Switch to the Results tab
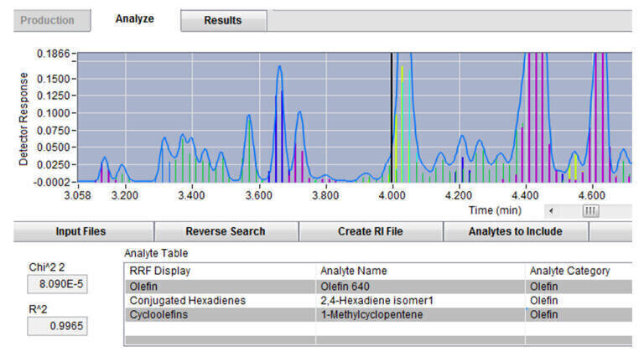The width and height of the screenshot is (644, 362). click(223, 20)
